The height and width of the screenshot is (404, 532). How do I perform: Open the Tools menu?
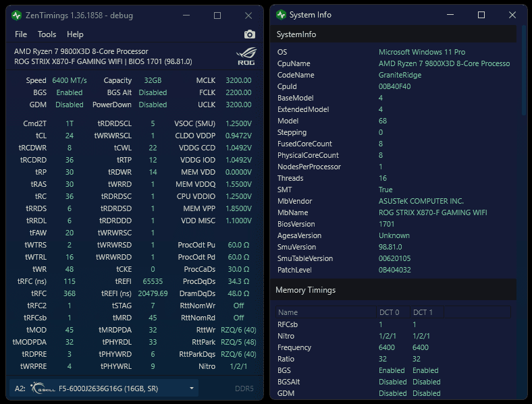click(47, 34)
